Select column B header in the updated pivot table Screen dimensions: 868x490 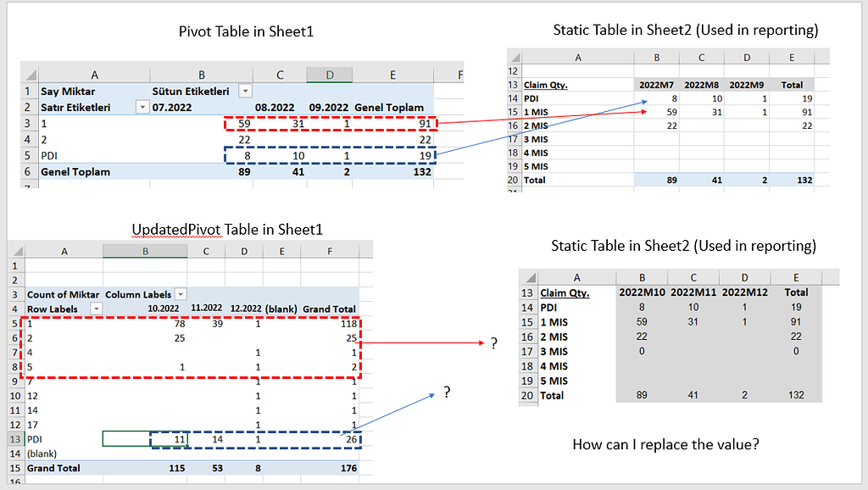pyautogui.click(x=144, y=250)
